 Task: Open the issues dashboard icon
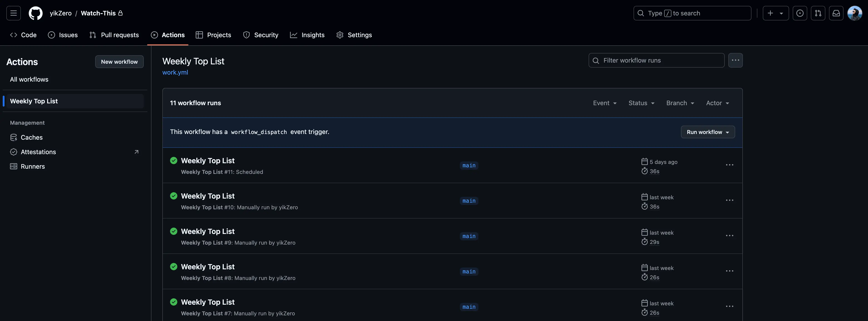800,13
